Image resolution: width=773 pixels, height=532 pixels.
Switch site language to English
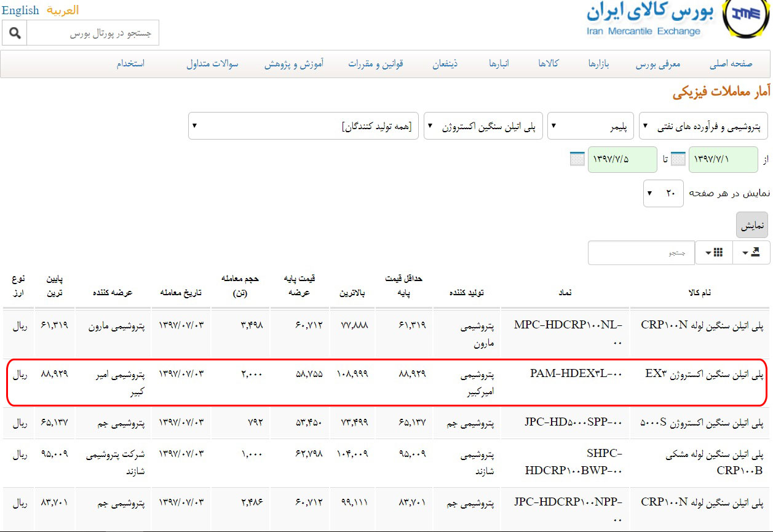[x=20, y=10]
